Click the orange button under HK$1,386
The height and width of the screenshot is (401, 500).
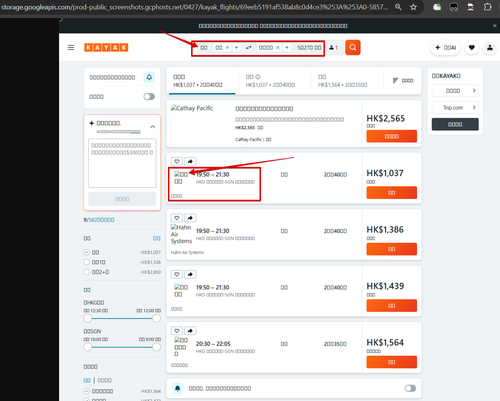392,249
